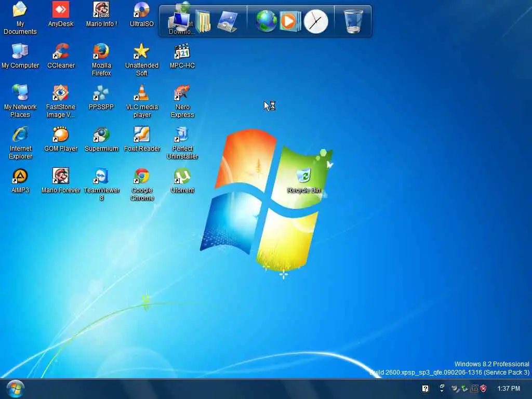Viewport: 532px width, 399px height.
Task: Open TeamViewer 8 shortcut
Action: (x=101, y=184)
